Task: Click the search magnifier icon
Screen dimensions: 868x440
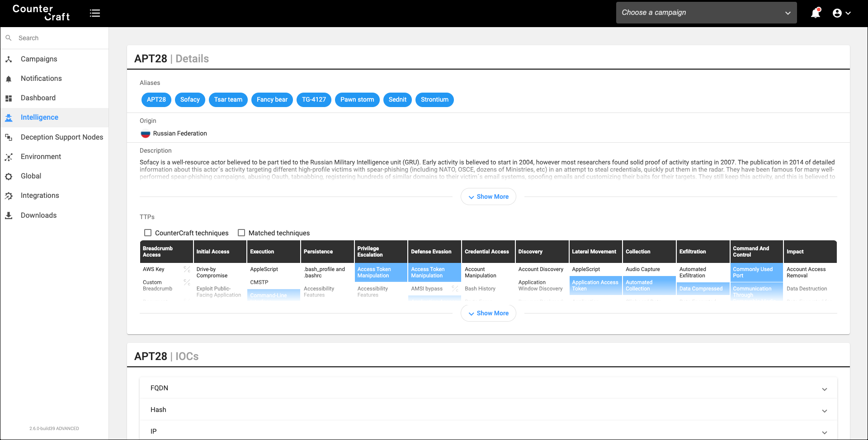Action: pos(9,38)
